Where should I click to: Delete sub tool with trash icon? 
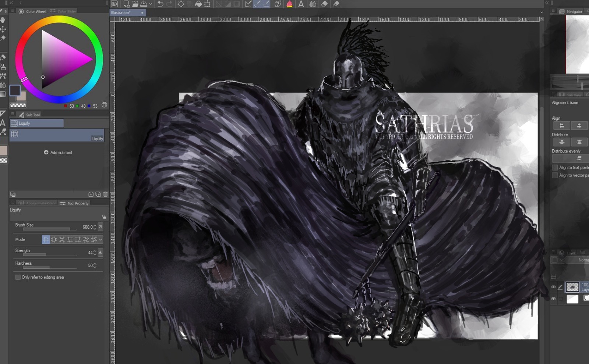[106, 194]
